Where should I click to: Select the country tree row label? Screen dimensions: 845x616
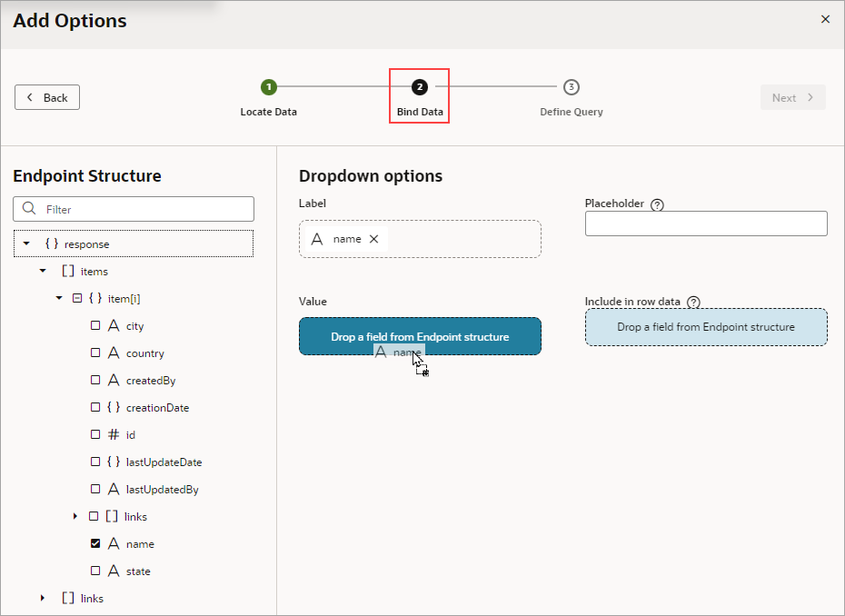click(145, 353)
